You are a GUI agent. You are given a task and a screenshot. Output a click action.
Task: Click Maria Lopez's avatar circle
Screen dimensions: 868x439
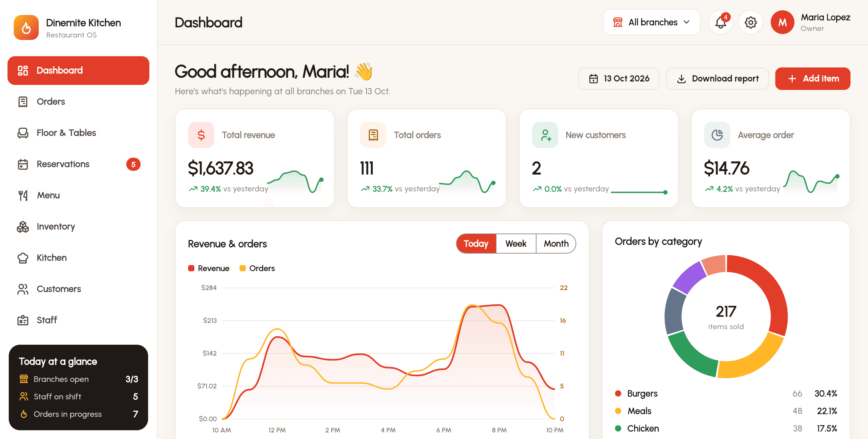[782, 22]
